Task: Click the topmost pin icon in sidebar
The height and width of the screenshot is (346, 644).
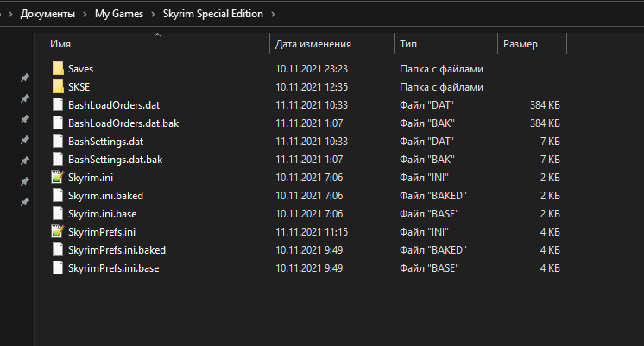Action: 25,79
